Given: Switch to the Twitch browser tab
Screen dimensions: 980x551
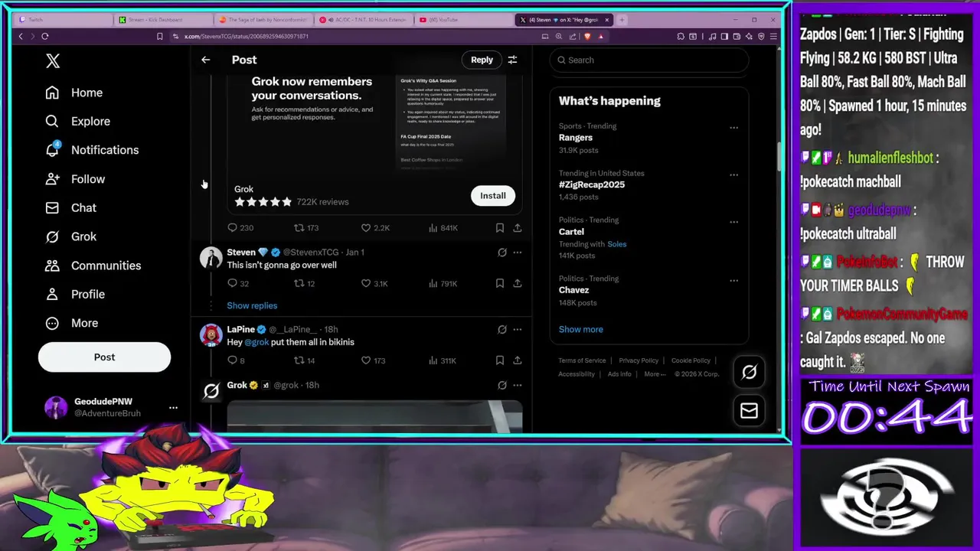Looking at the screenshot, I should [x=63, y=20].
